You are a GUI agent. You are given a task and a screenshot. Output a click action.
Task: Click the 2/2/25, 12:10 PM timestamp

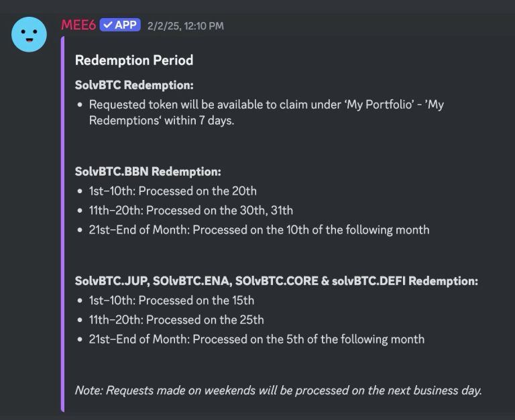186,26
